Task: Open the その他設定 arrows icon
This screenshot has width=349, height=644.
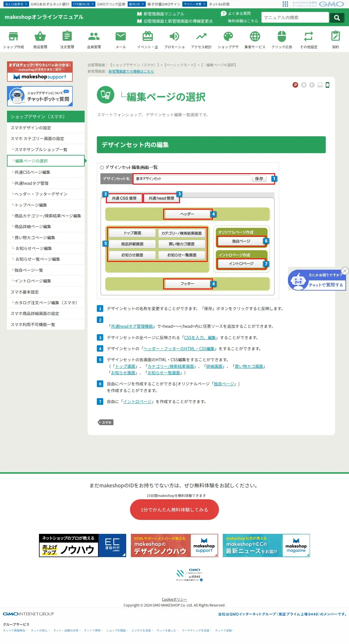Action: click(x=309, y=37)
